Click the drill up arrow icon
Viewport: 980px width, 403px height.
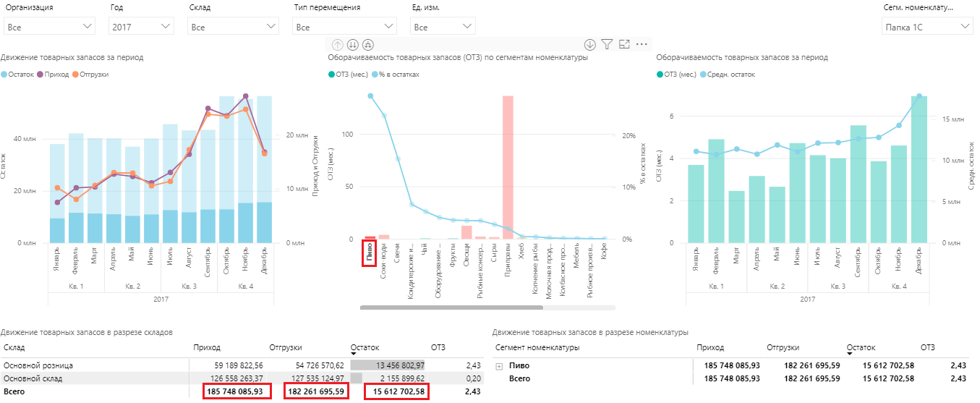[338, 44]
